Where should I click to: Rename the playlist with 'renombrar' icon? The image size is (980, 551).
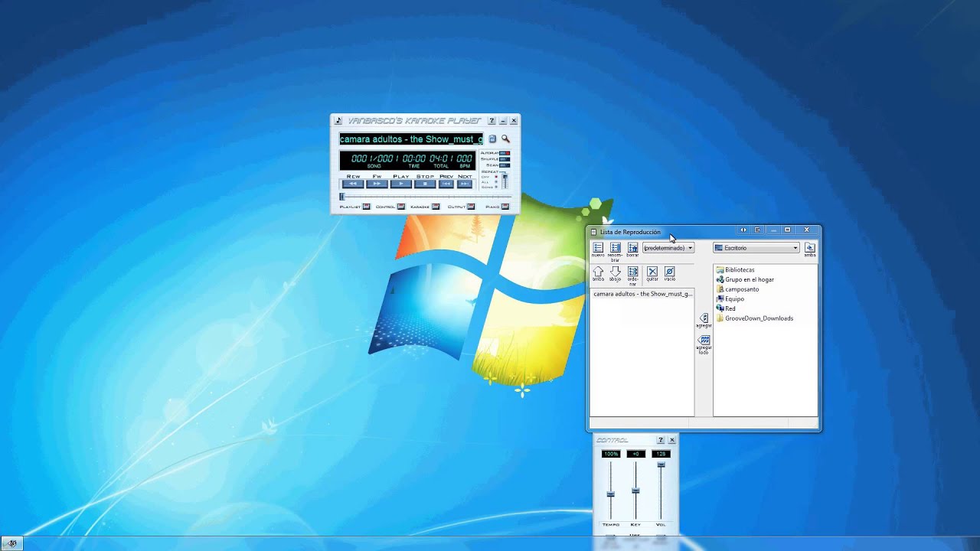[x=616, y=248]
